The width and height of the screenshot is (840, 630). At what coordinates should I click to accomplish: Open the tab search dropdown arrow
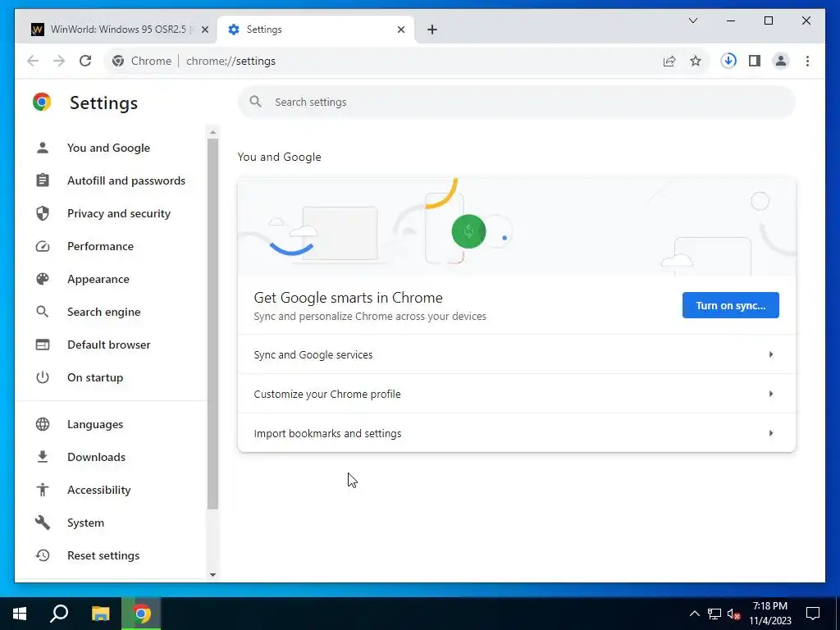pyautogui.click(x=692, y=21)
